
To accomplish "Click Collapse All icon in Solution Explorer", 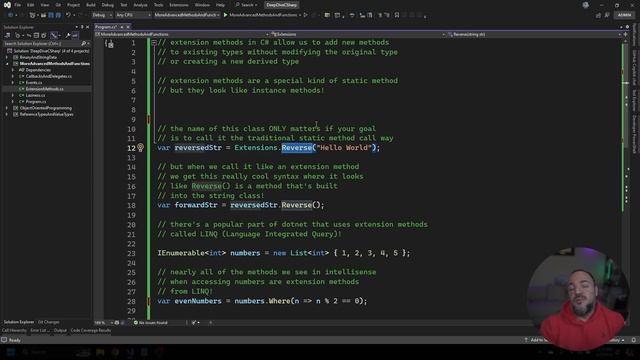I will click(x=36, y=36).
